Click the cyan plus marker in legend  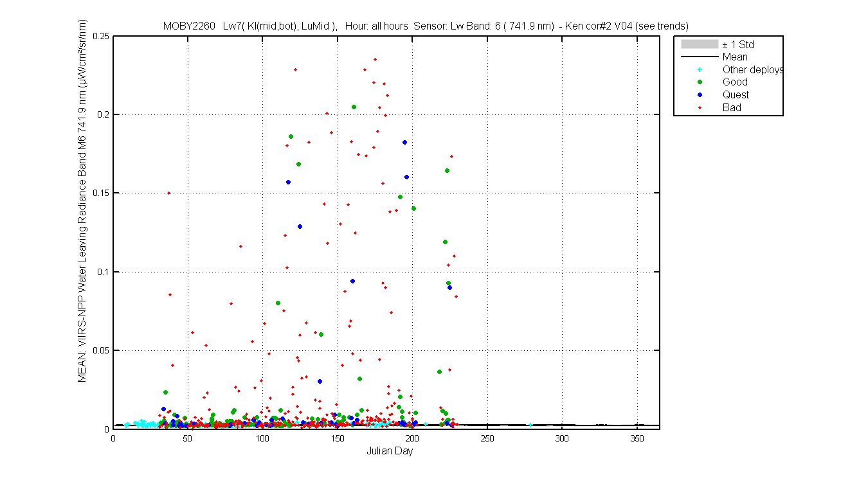click(700, 69)
